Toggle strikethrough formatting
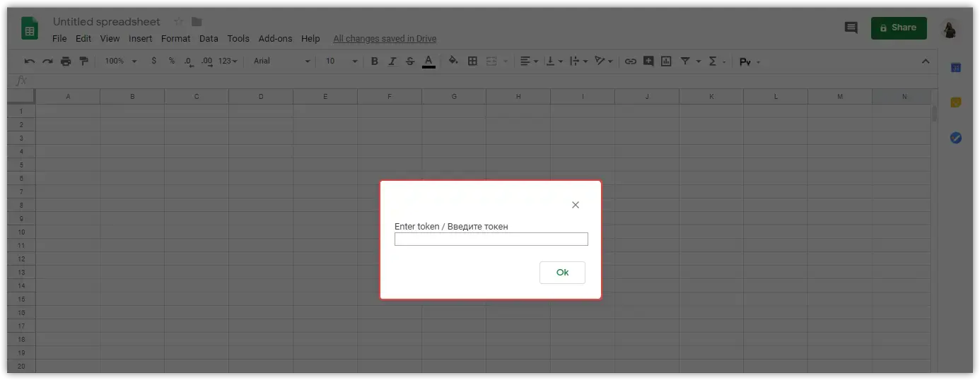 click(x=410, y=61)
